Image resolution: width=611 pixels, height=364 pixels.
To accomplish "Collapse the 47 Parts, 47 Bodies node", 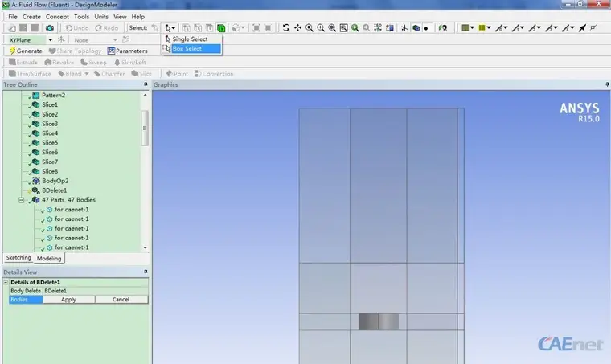I will pos(22,200).
